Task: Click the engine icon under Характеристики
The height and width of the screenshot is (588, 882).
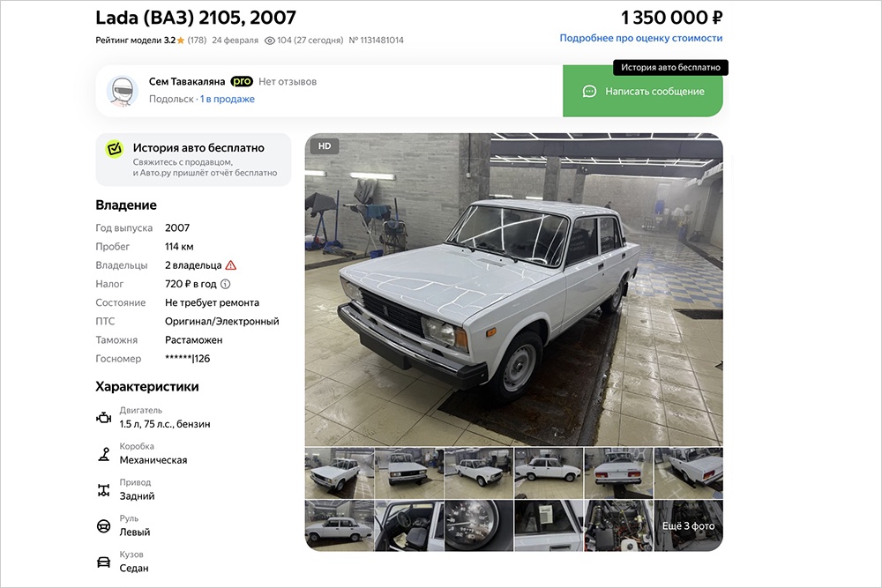Action: pos(103,418)
